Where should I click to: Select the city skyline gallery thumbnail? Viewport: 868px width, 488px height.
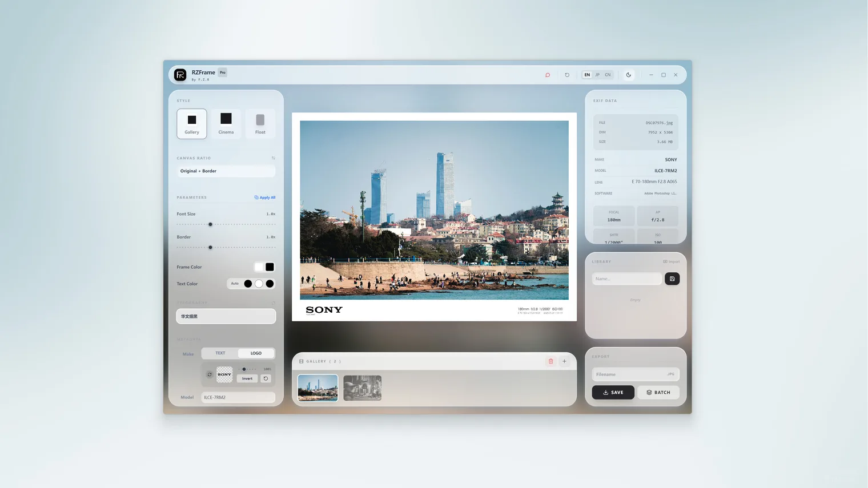point(318,388)
